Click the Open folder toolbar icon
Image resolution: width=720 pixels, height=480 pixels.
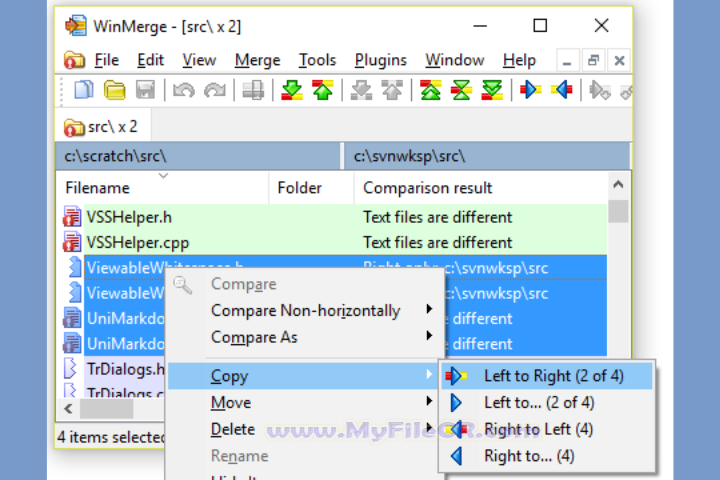(x=114, y=90)
